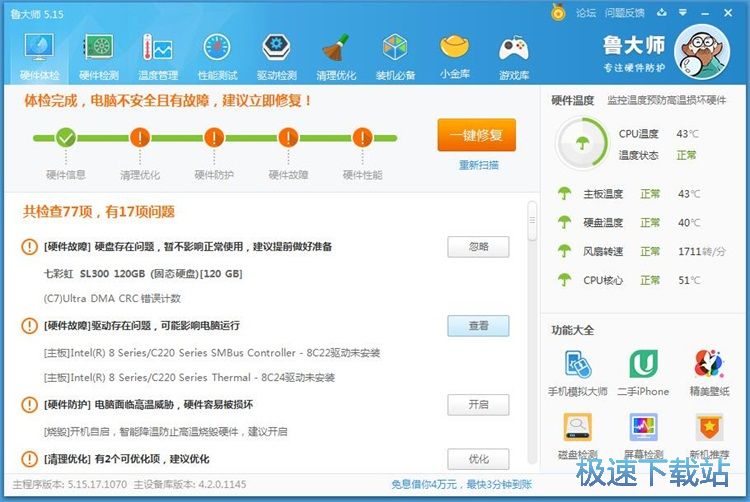Click the (C7)Ultra DMA CRC error entry

(112, 299)
